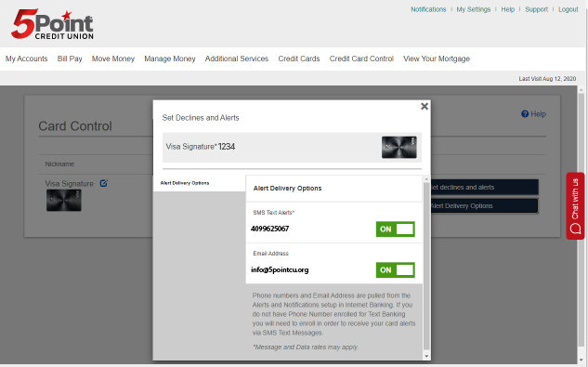
Task: Click the dialog scrollbar down arrow
Action: tap(426, 356)
